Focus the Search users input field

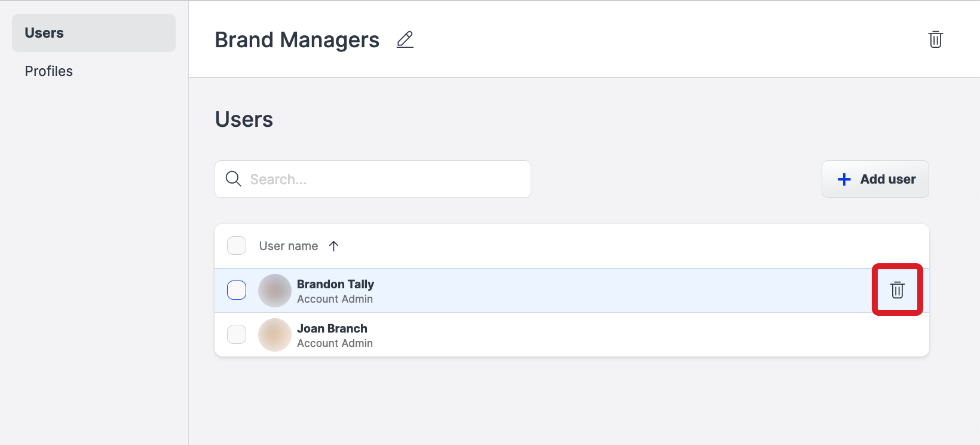[x=382, y=179]
